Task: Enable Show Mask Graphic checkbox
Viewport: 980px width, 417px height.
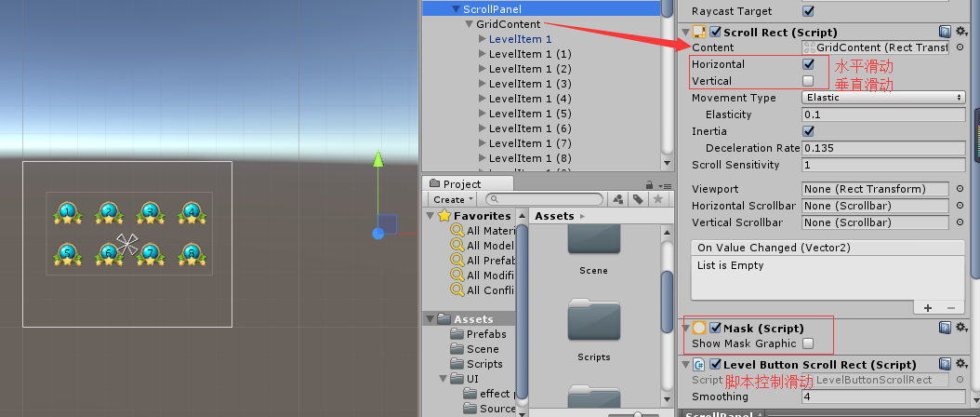Action: (x=808, y=343)
